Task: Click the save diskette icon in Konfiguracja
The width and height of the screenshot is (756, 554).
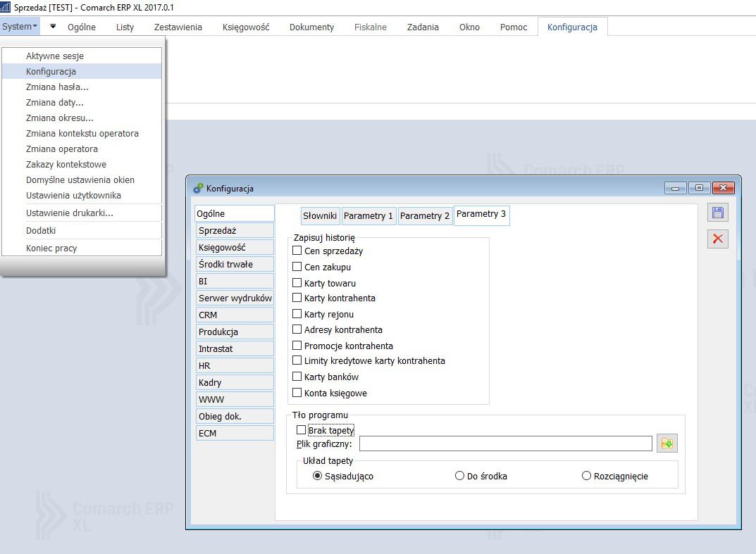Action: (717, 213)
